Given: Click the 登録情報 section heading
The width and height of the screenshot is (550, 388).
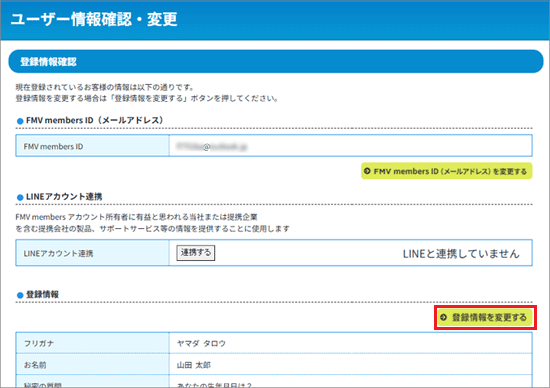Looking at the screenshot, I should pyautogui.click(x=42, y=294).
